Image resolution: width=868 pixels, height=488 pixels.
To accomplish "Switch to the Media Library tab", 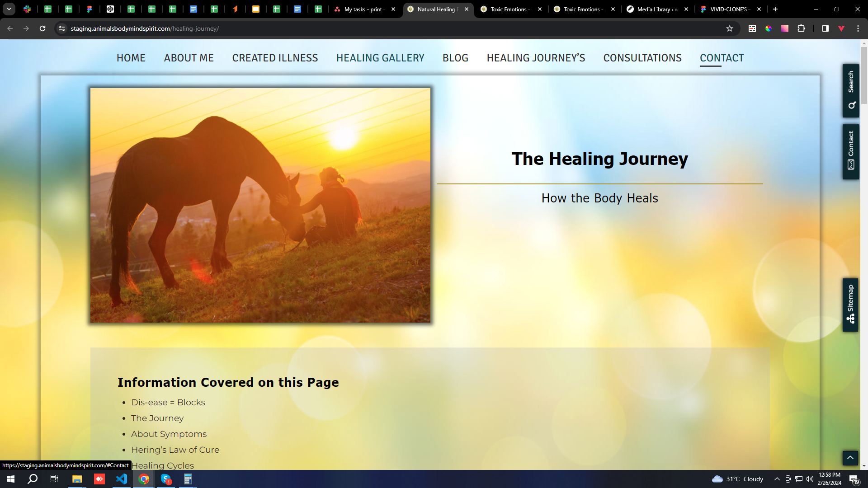I will tap(656, 9).
